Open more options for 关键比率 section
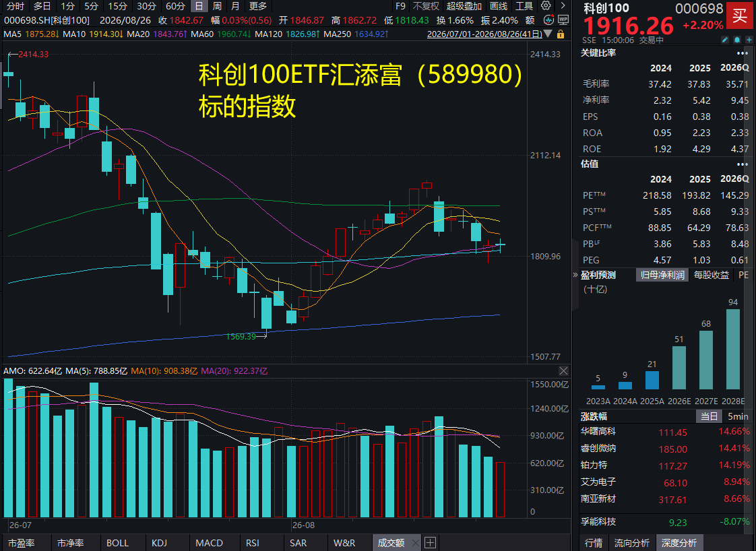 743,53
